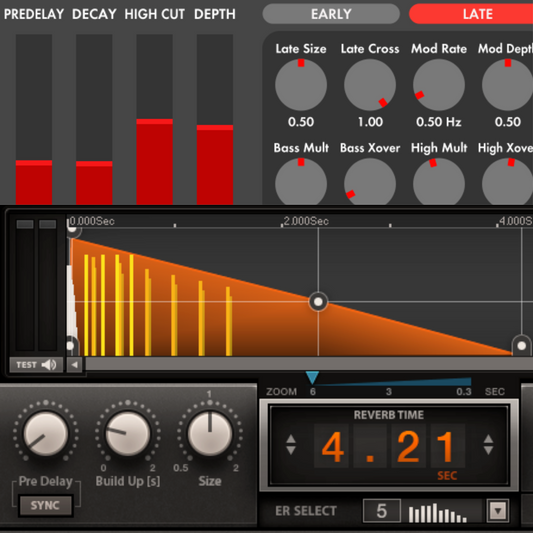Click the reverb time last digit 1
The width and height of the screenshot is (533, 533).
point(447,446)
